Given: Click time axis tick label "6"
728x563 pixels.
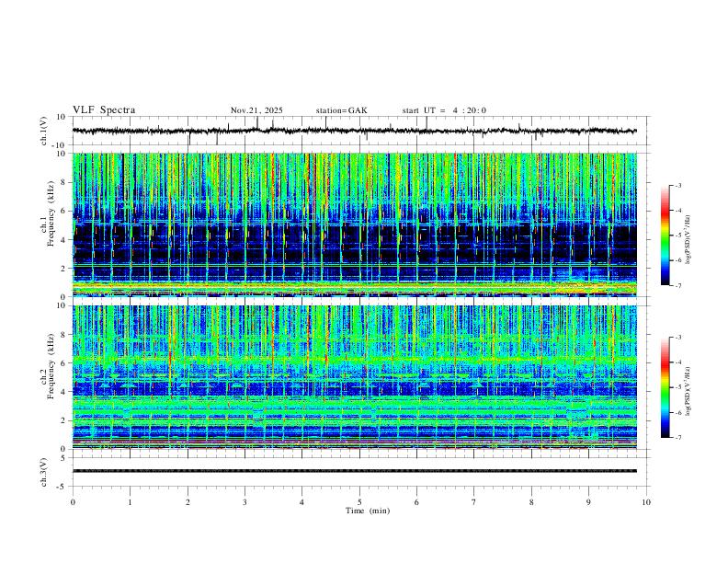Looking at the screenshot, I should coord(416,502).
